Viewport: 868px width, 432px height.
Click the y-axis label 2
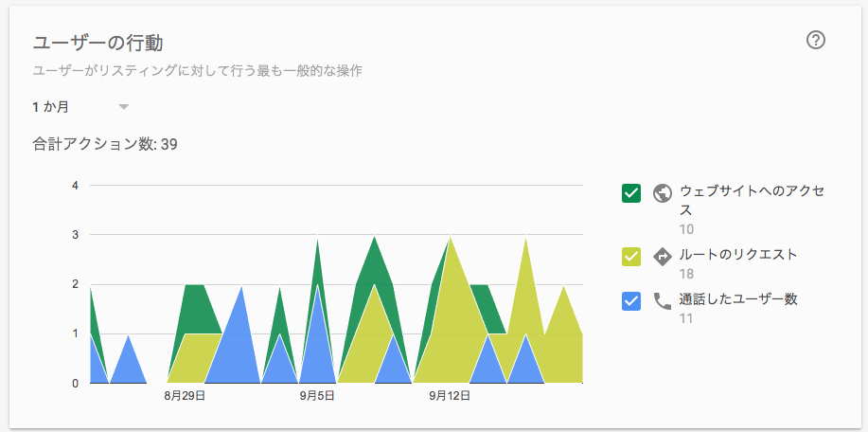pyautogui.click(x=76, y=284)
